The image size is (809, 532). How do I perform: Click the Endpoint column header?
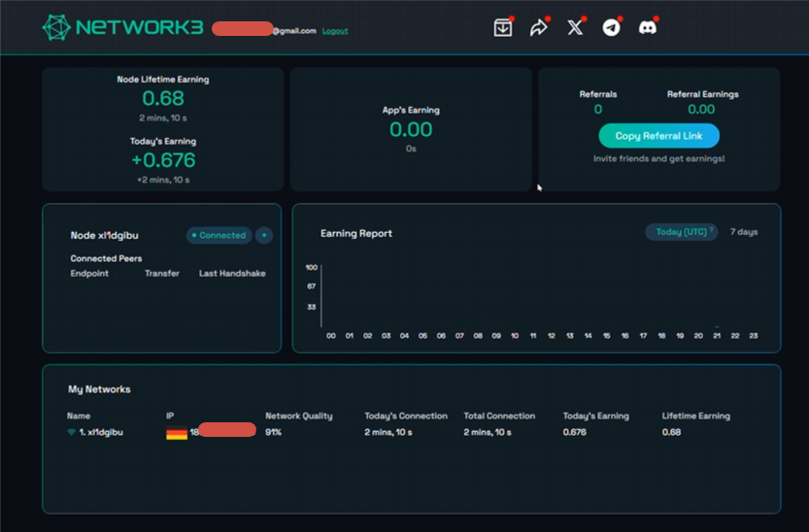click(x=89, y=273)
